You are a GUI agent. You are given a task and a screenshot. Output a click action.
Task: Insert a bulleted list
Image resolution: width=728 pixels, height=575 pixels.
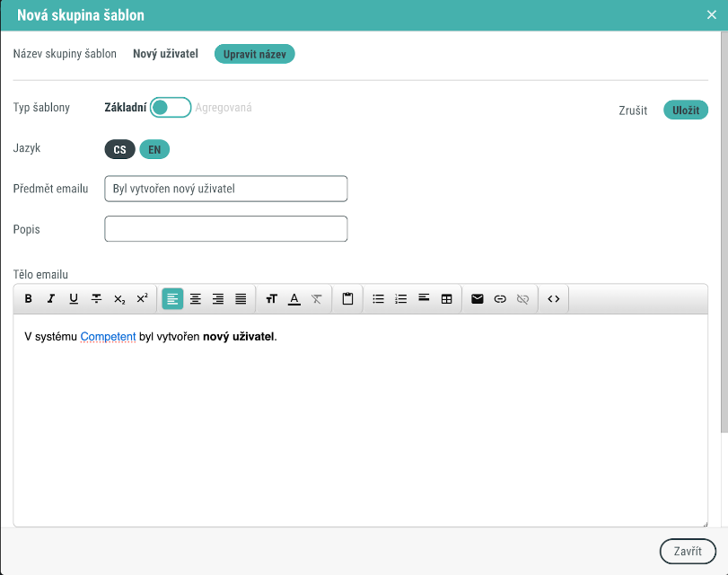[378, 299]
